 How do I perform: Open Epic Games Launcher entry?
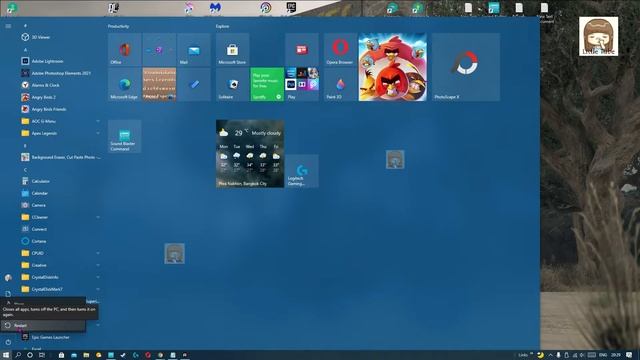click(x=59, y=337)
